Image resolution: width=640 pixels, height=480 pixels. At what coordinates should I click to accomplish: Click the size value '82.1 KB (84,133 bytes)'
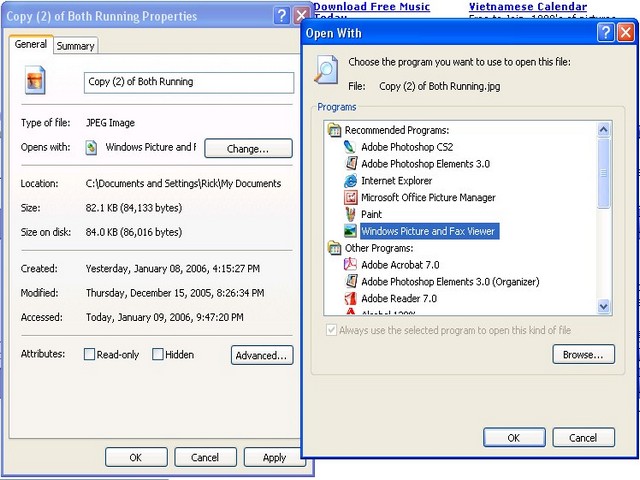[133, 208]
